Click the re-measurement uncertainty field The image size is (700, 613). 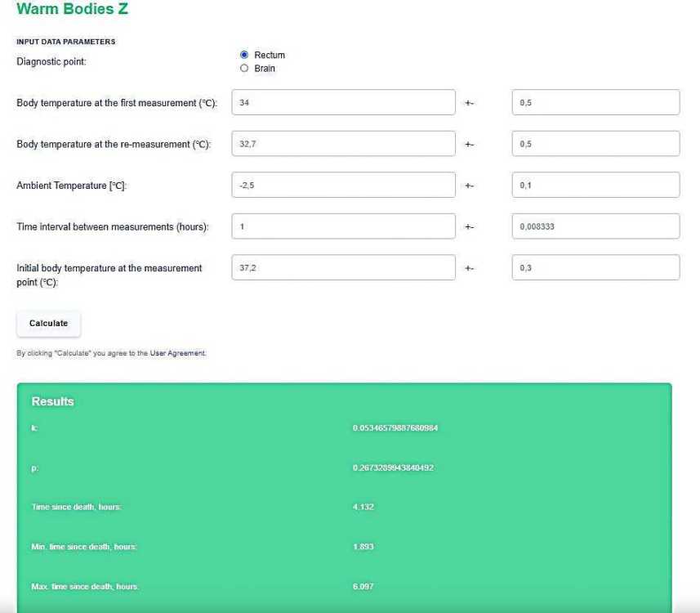(x=595, y=143)
